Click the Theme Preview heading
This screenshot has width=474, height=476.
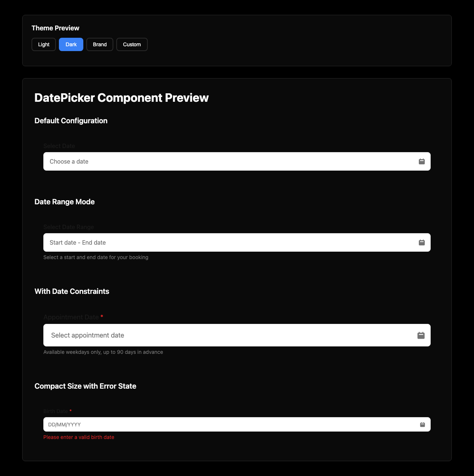[x=55, y=28]
